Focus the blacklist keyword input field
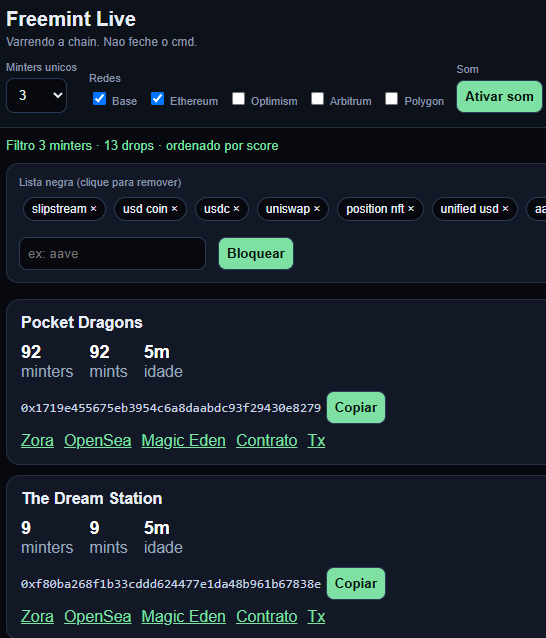The width and height of the screenshot is (546, 638). [112, 253]
